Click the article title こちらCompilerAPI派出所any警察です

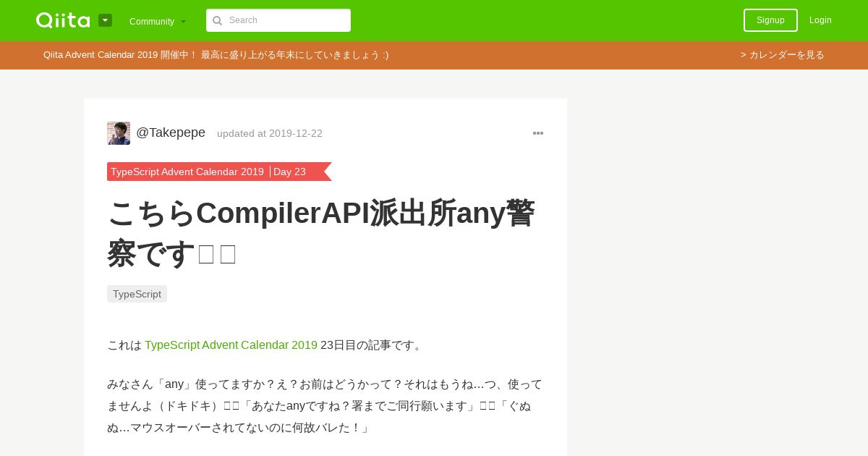click(x=320, y=233)
